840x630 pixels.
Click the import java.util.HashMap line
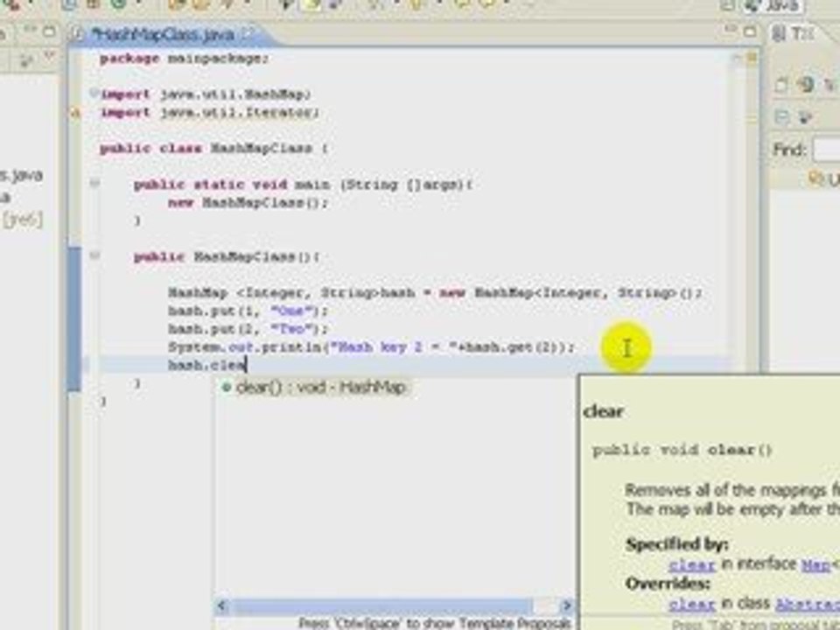coord(206,94)
